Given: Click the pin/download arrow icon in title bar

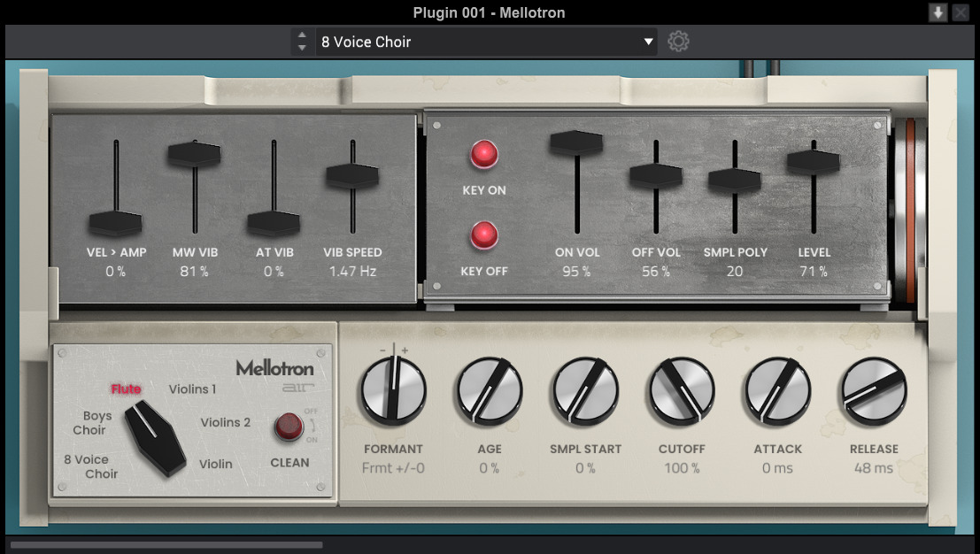Looking at the screenshot, I should pos(938,12).
